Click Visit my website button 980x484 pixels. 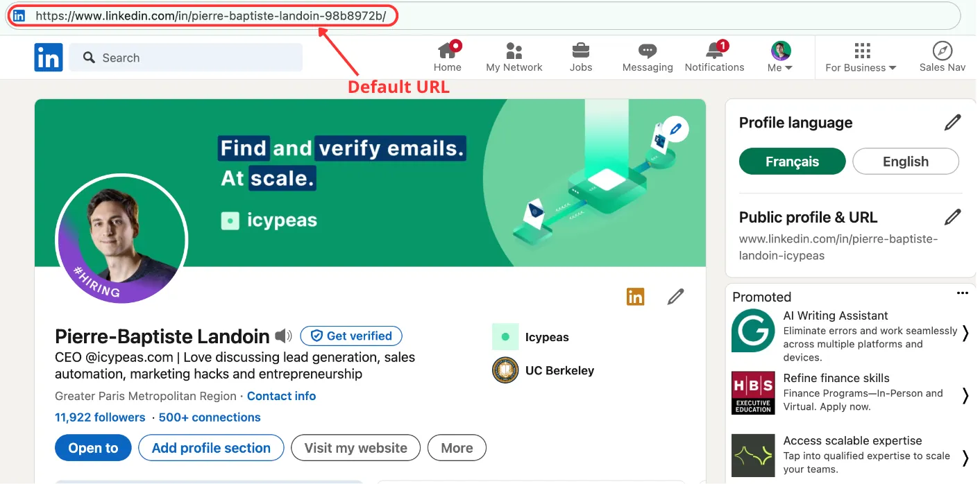355,448
